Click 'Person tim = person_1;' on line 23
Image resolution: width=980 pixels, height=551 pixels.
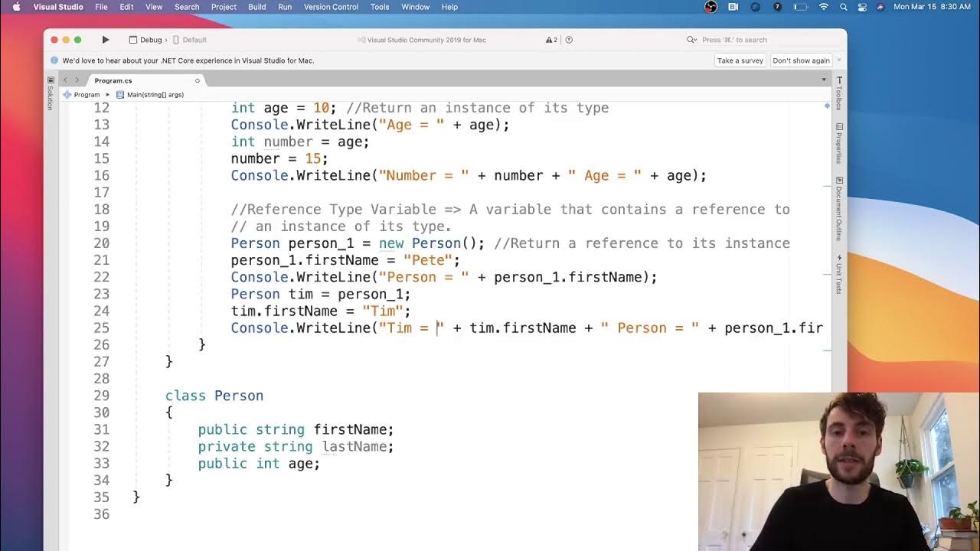pos(321,294)
